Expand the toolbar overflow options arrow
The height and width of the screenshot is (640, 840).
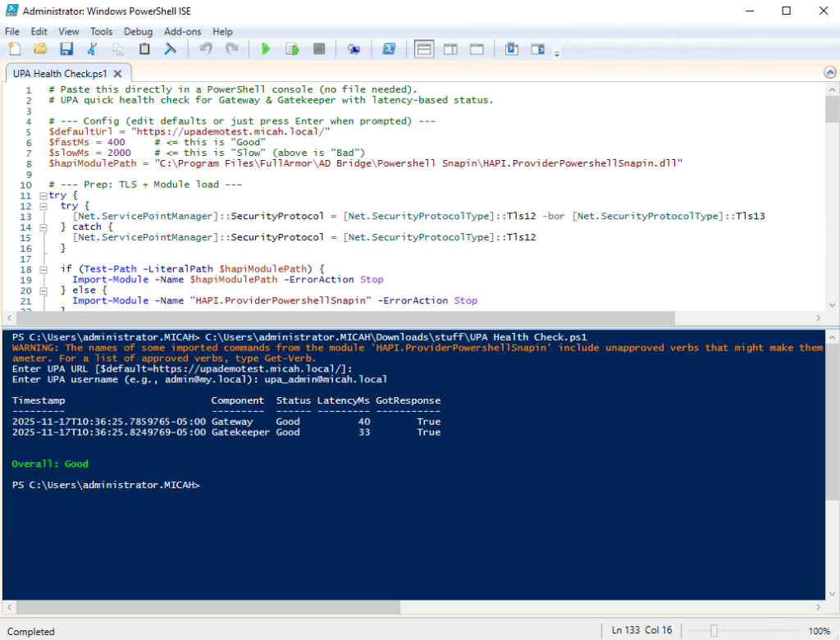coord(557,54)
